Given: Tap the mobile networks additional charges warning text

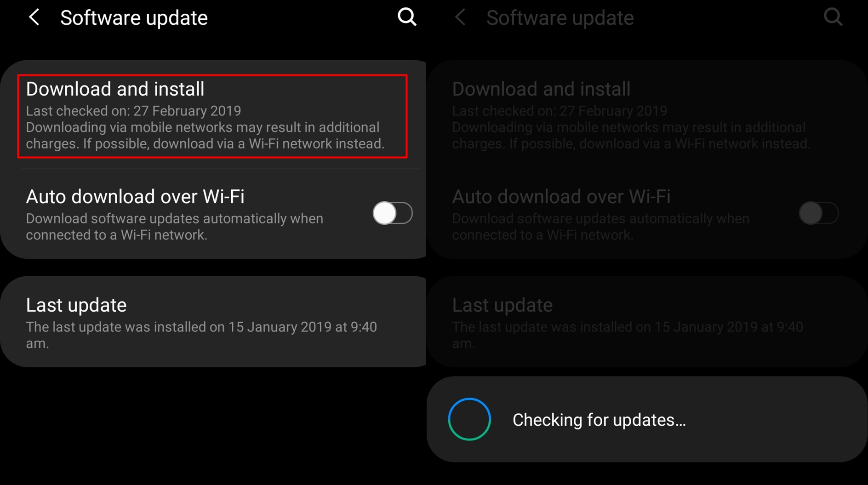Looking at the screenshot, I should [x=205, y=136].
